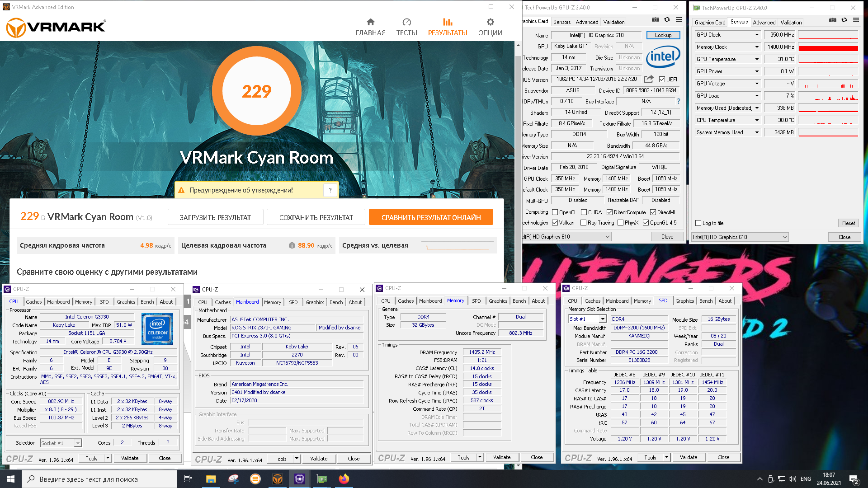Click the Reset button in GPU-Z Sensors
Image resolution: width=868 pixels, height=488 pixels.
coord(848,223)
